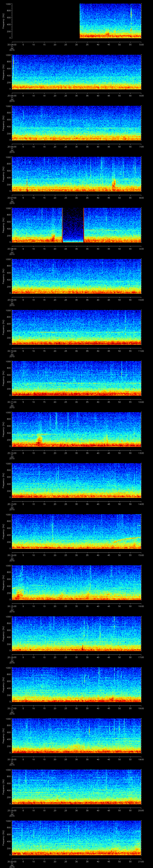
Task: Click the 20:07:00 start time label
Action: click(12, 197)
